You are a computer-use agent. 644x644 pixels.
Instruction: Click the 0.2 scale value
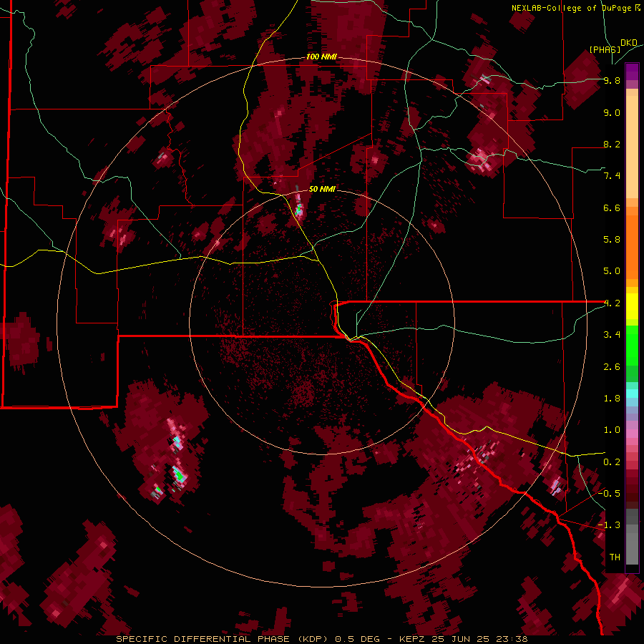click(x=612, y=462)
